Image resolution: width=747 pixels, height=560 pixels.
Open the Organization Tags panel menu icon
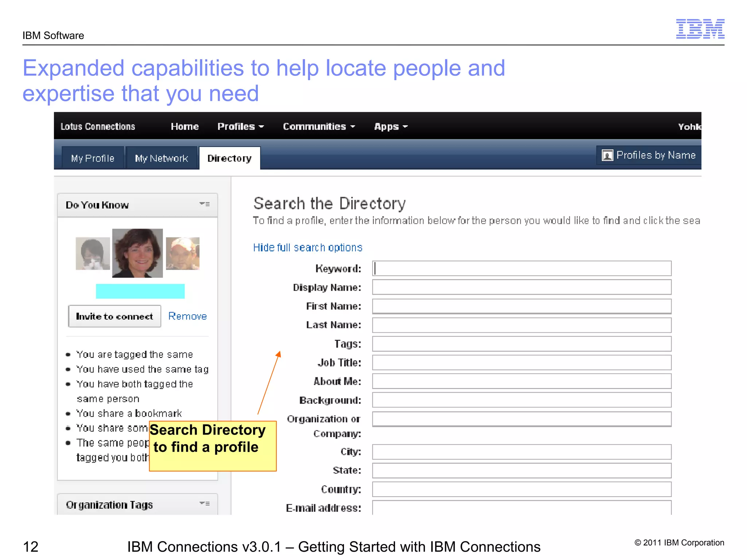(x=205, y=504)
